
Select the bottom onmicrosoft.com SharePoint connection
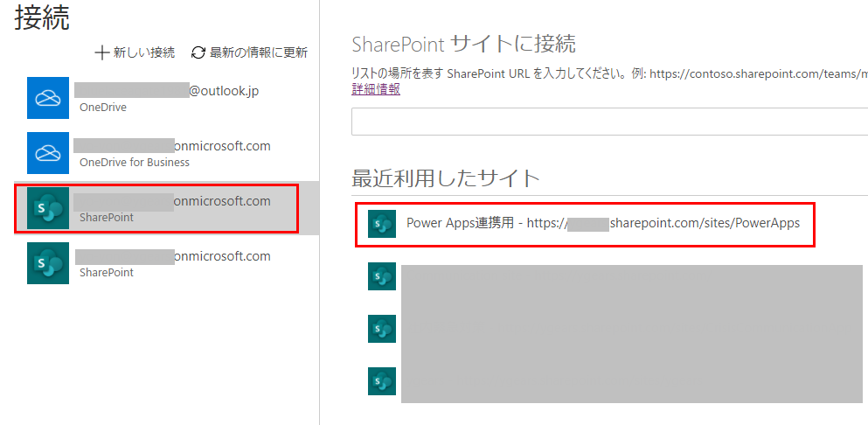pos(167,263)
